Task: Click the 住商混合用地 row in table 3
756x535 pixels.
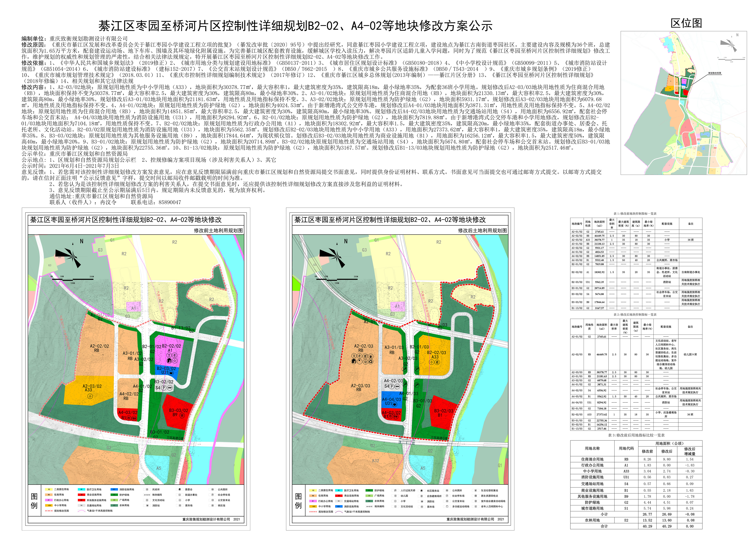Action: tap(592, 459)
